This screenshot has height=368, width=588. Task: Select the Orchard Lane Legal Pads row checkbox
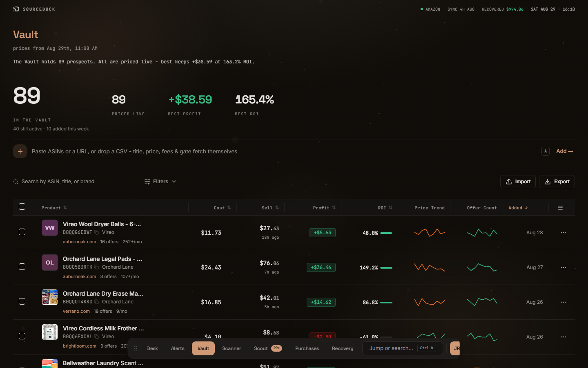coord(22,267)
